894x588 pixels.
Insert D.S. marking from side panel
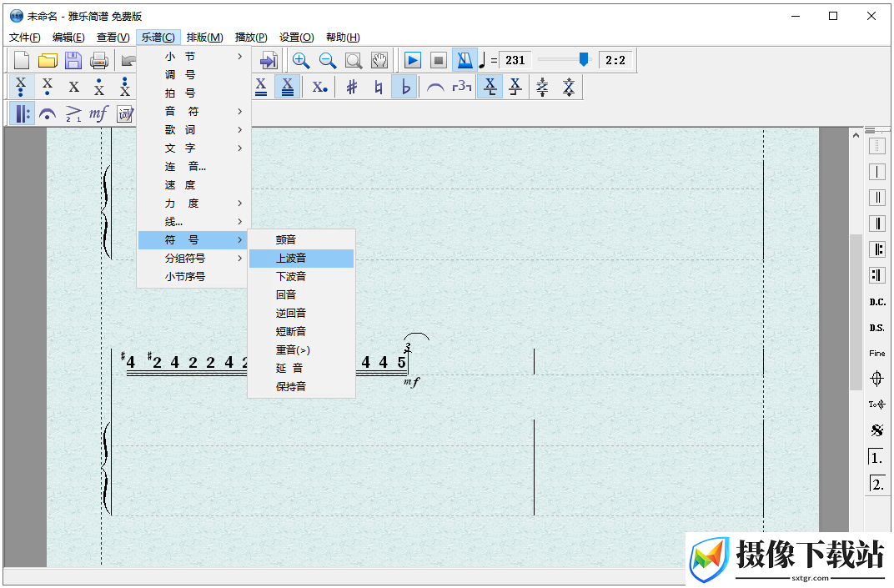pyautogui.click(x=876, y=328)
